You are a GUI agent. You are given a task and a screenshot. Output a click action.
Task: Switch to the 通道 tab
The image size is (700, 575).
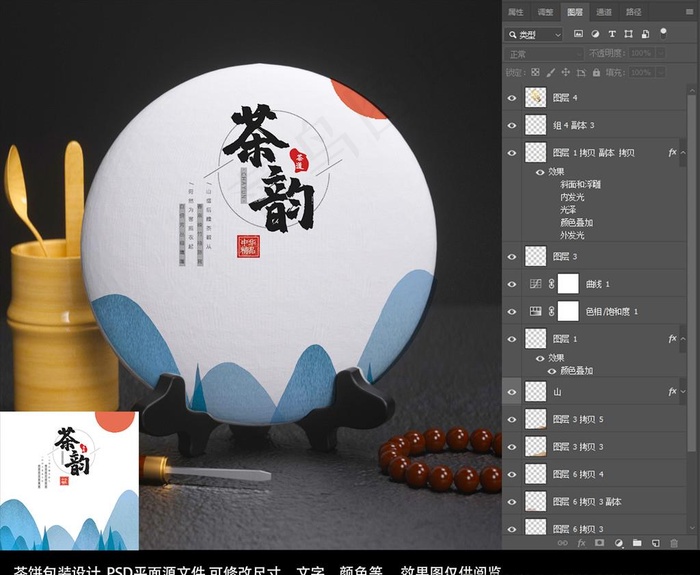coord(604,12)
